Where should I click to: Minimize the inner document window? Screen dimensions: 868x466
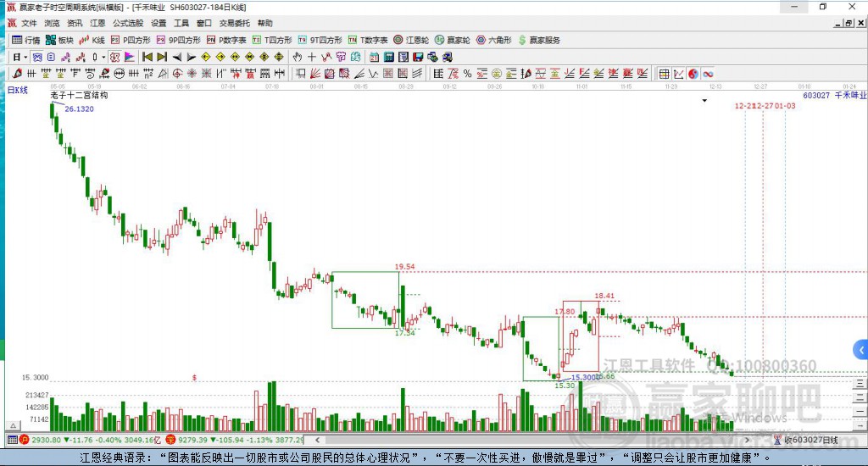coord(838,23)
